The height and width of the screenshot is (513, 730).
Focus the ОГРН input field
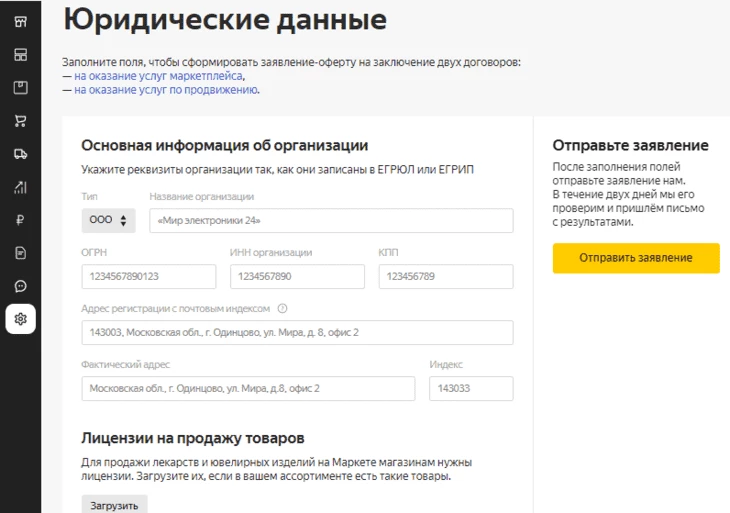point(149,277)
